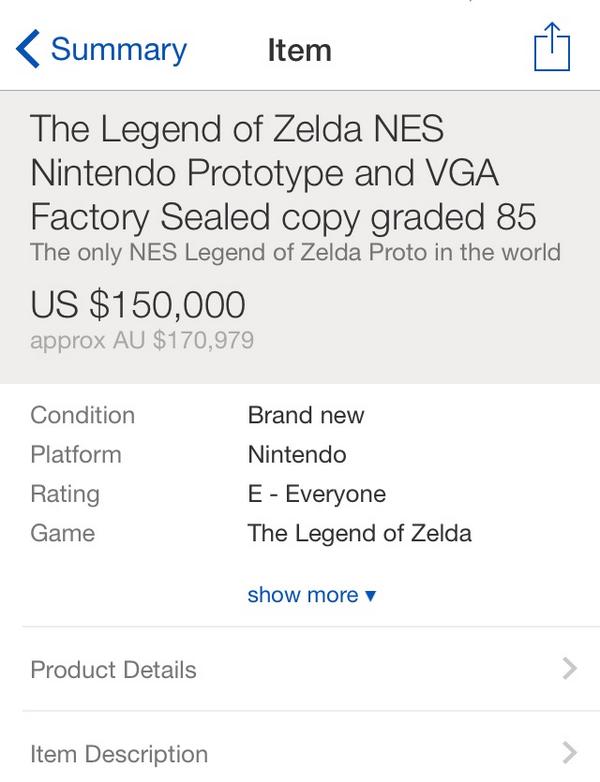
Task: Click the Item Description chevron arrow
Action: 569,753
